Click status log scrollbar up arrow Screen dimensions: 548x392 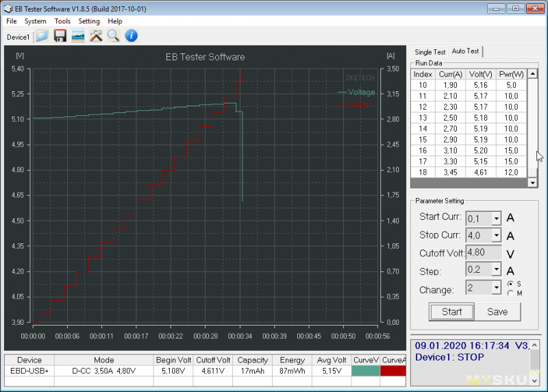coord(534,345)
